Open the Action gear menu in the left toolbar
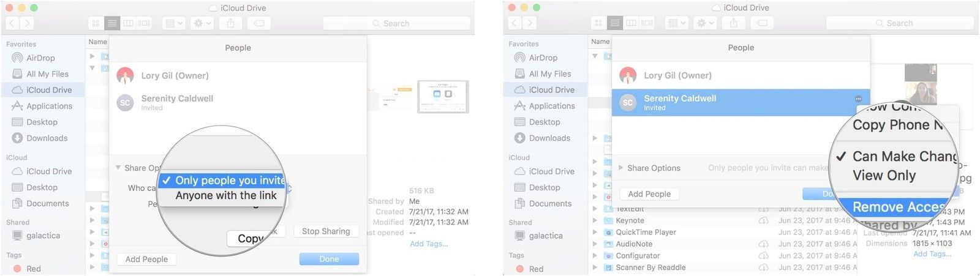 202,23
